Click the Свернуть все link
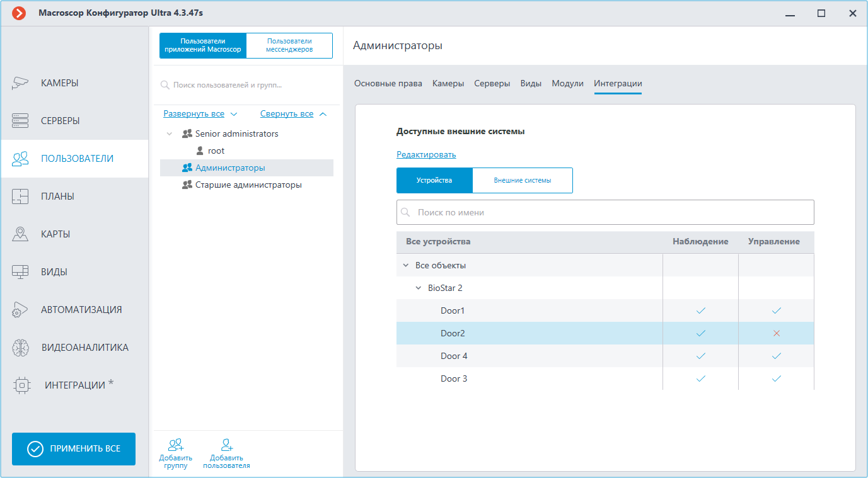The image size is (868, 478). (287, 114)
